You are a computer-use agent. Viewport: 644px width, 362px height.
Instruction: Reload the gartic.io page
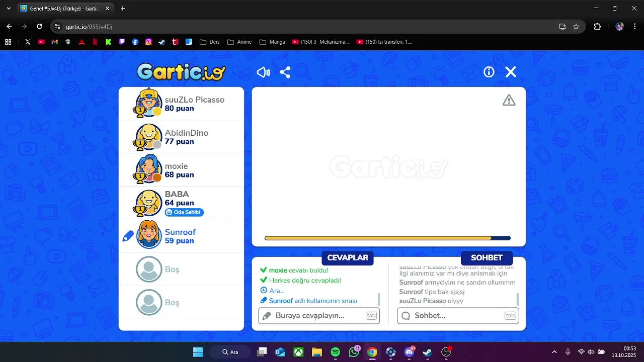[39, 27]
